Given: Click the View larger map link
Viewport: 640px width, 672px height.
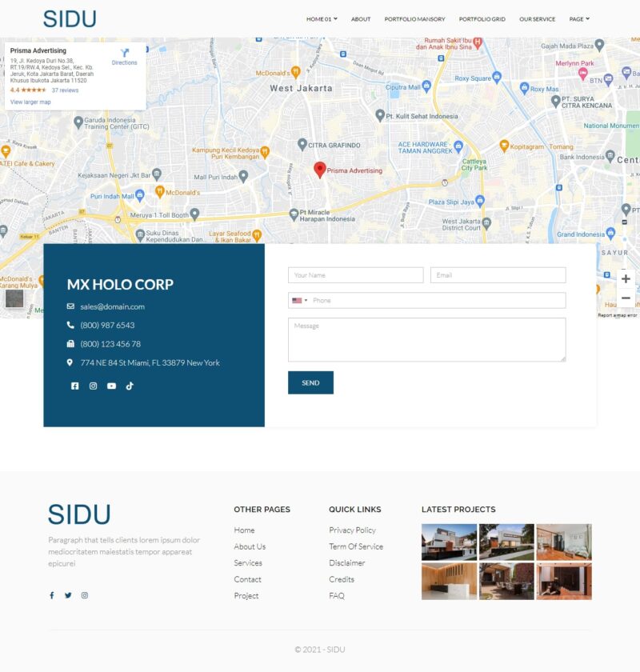Looking at the screenshot, I should [x=30, y=102].
